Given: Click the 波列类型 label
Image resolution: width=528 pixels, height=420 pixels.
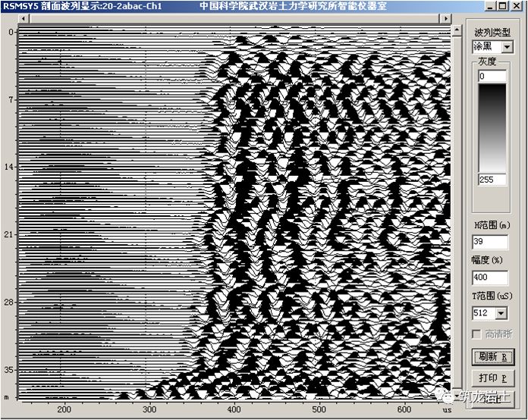Looking at the screenshot, I should (492, 33).
